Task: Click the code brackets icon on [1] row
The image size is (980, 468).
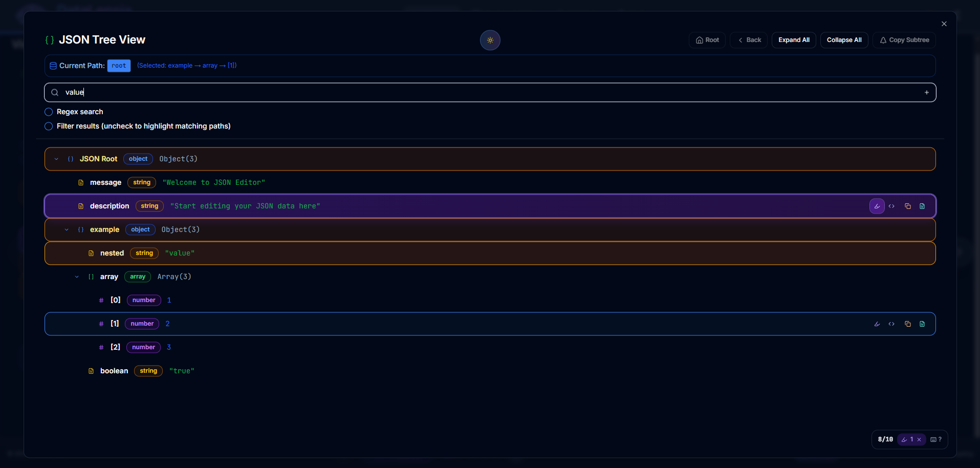Action: point(891,324)
